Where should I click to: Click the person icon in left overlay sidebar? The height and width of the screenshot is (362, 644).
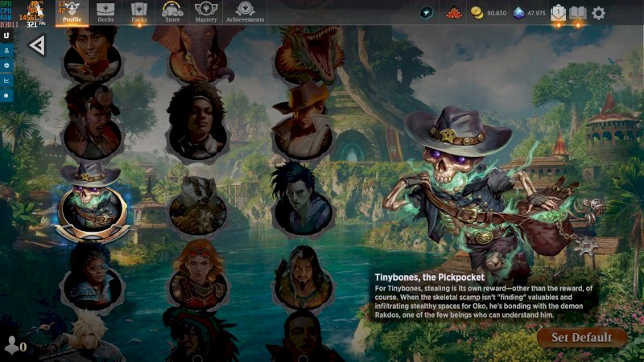6,51
